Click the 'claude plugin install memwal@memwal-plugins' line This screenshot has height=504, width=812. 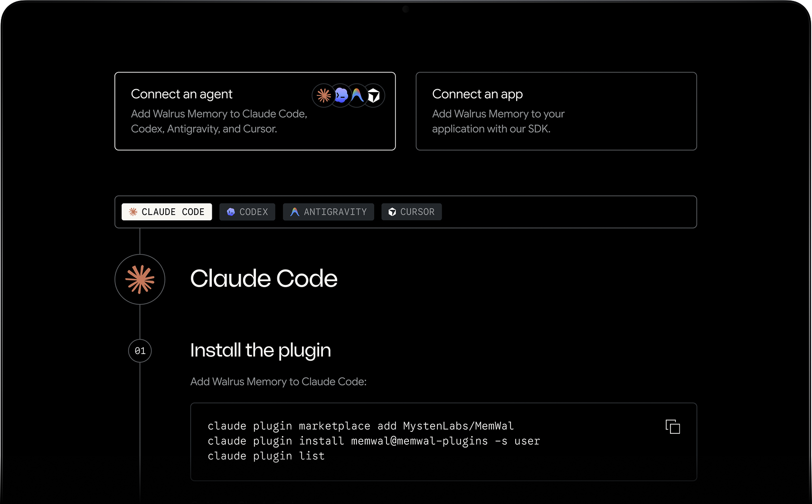pos(374,441)
